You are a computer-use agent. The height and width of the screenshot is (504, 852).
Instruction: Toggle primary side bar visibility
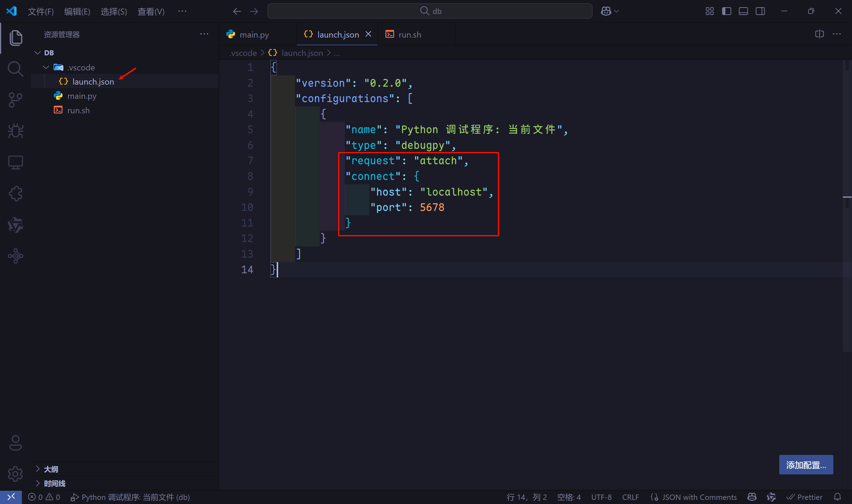coord(726,11)
